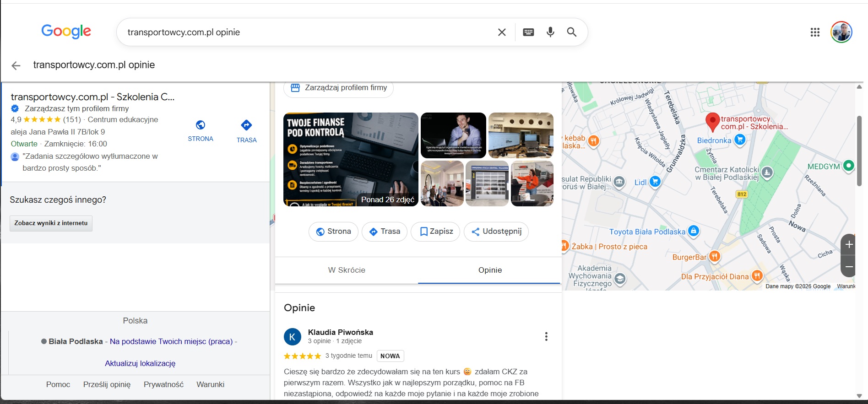Open the photo of man in suit

(x=453, y=135)
